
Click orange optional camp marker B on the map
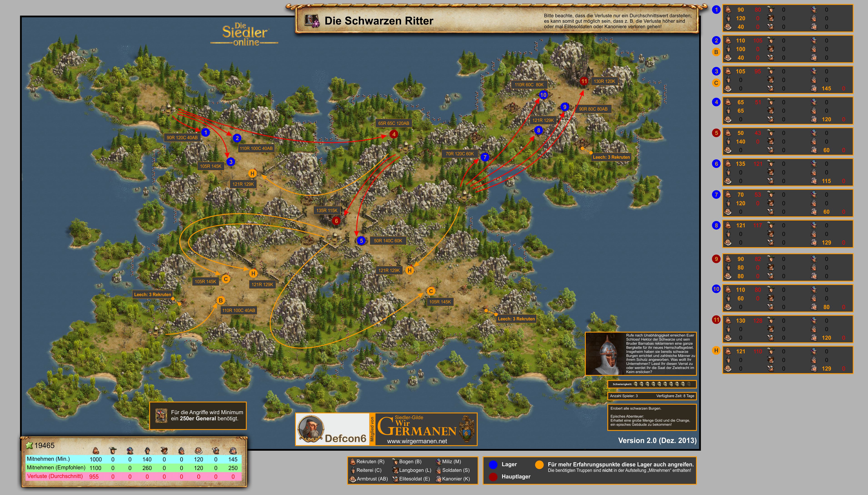coord(220,301)
